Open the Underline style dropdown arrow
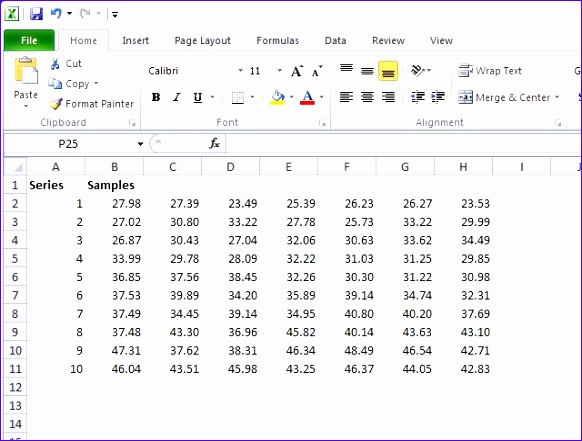The height and width of the screenshot is (441, 582). [x=212, y=97]
